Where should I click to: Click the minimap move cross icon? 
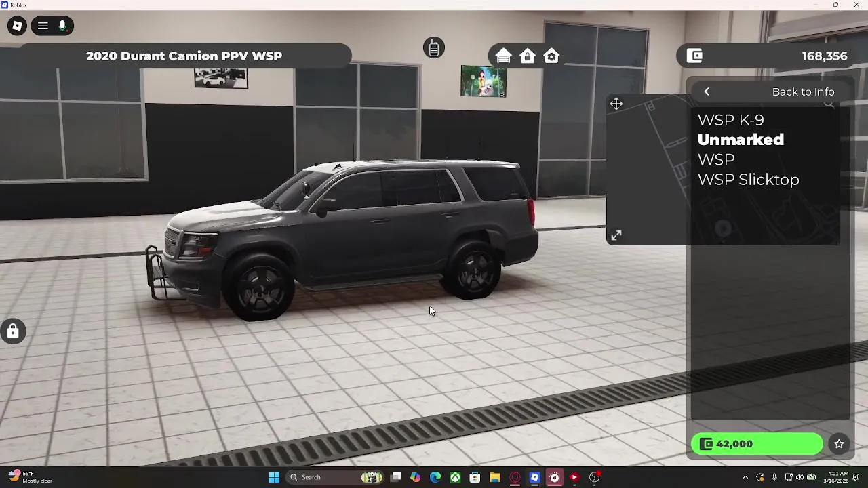[x=616, y=104]
